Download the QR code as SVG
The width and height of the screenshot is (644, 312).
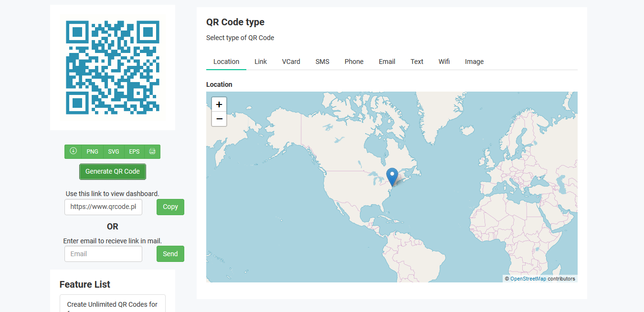(113, 151)
